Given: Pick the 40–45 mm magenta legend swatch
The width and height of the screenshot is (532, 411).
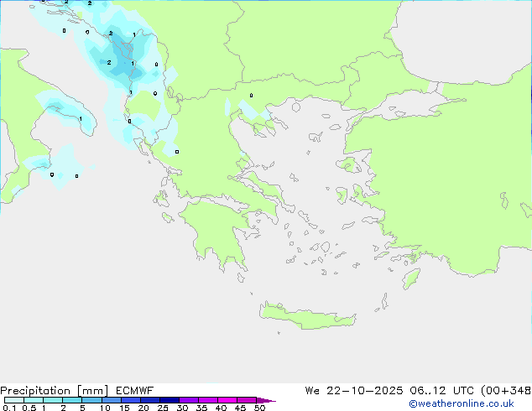Looking at the screenshot, I should 227,400.
